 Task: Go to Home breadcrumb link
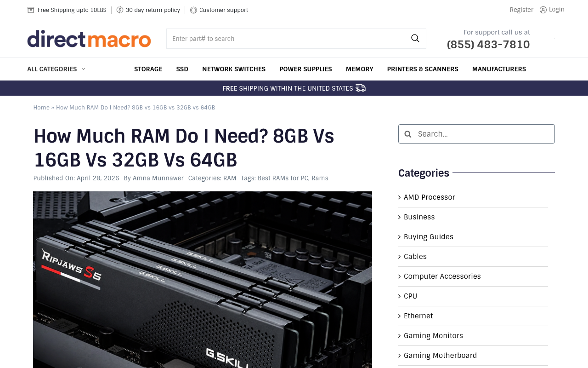41,108
